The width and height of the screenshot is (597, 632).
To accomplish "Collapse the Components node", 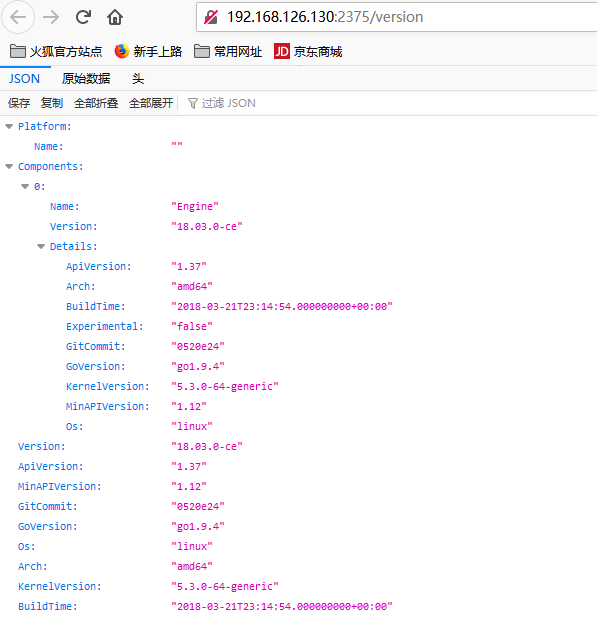I will coord(9,166).
